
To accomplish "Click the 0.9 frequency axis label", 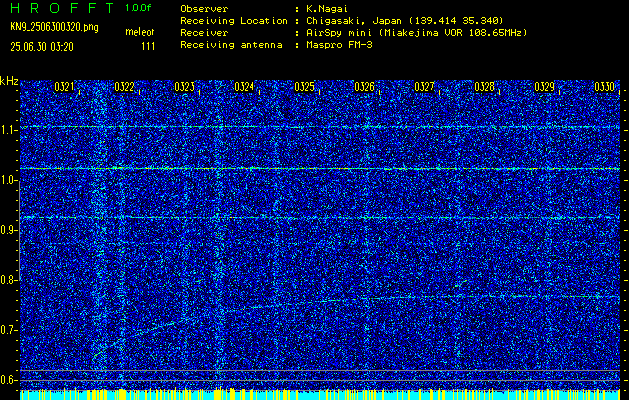I will coord(8,230).
